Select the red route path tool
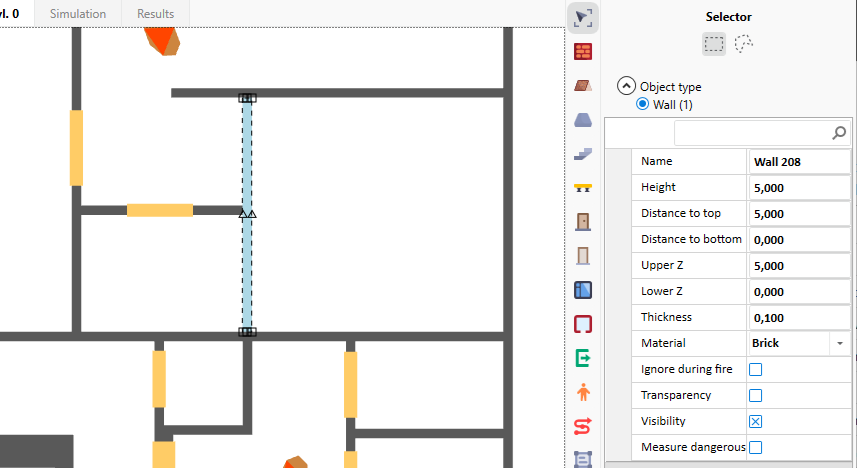The width and height of the screenshot is (857, 468). 583,426
